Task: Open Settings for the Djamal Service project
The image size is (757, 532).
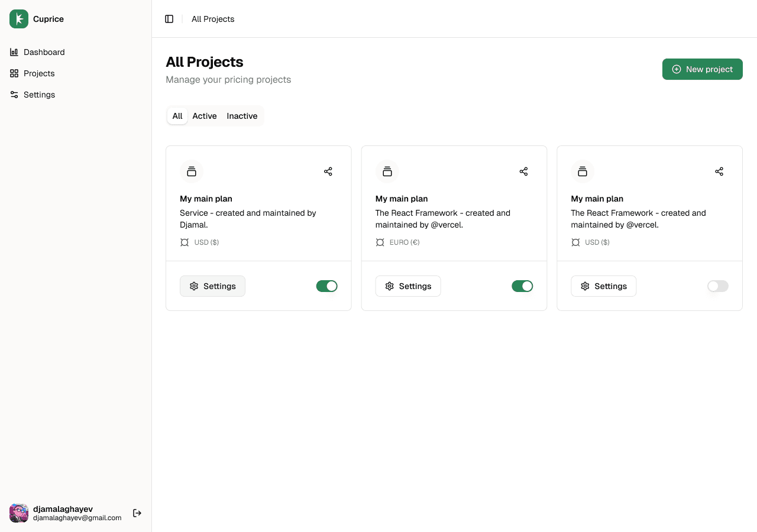Action: pyautogui.click(x=212, y=286)
